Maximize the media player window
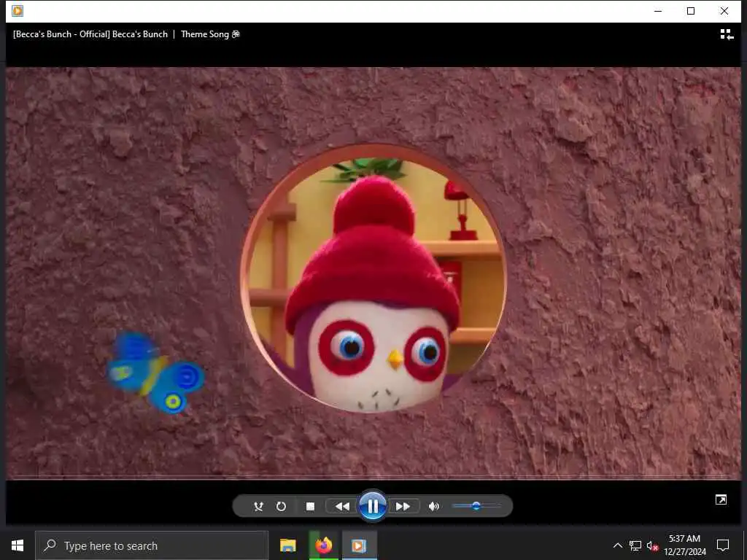The image size is (747, 560). coord(691,11)
